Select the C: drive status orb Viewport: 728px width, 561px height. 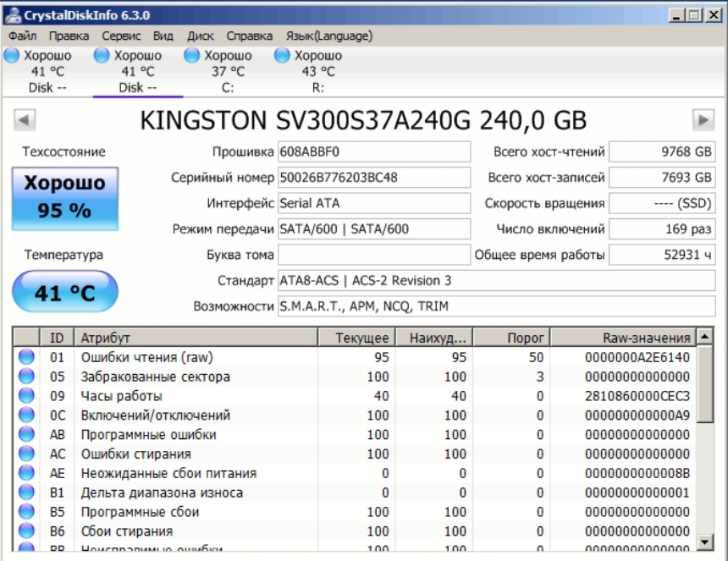coord(193,56)
